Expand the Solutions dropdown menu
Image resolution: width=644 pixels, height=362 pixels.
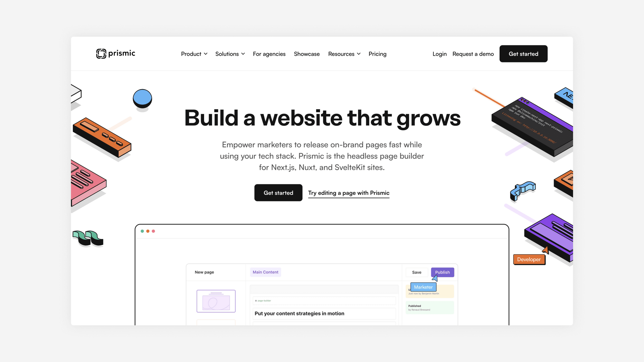pyautogui.click(x=230, y=53)
